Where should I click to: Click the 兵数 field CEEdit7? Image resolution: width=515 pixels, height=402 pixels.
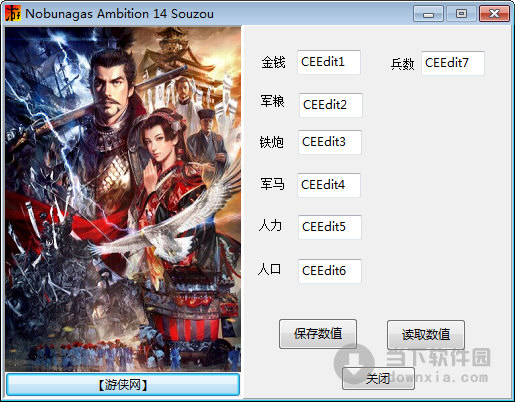pos(453,63)
